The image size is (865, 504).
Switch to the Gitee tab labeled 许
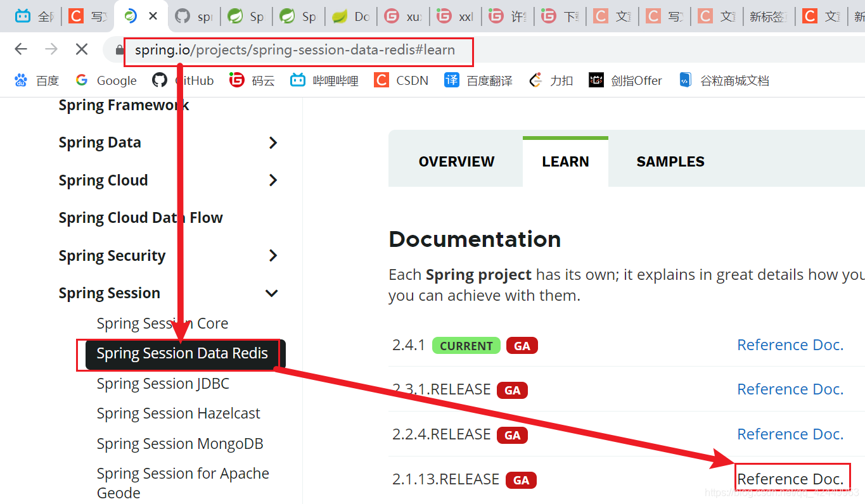tap(508, 16)
